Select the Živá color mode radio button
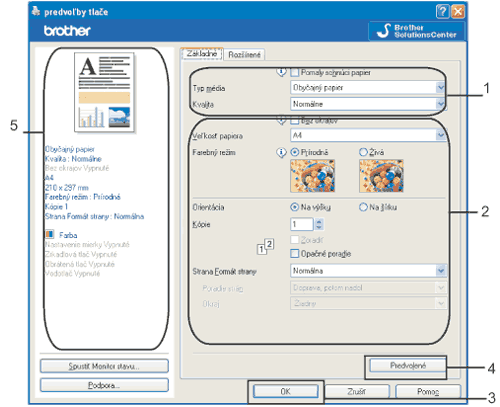 pos(363,152)
